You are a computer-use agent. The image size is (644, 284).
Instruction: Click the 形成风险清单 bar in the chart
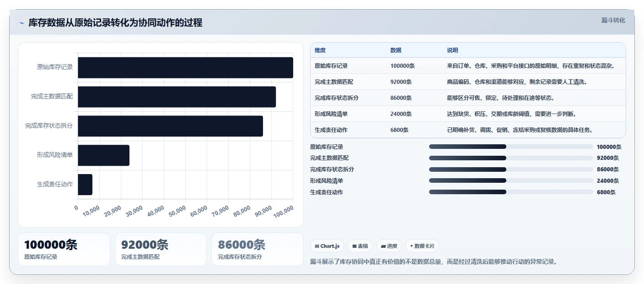point(103,155)
